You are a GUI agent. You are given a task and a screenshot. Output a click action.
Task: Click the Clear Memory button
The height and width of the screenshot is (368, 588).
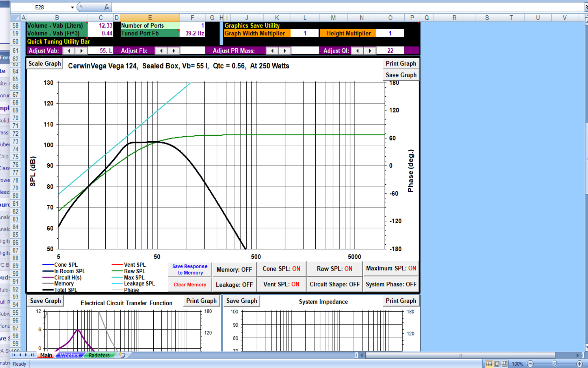click(190, 285)
